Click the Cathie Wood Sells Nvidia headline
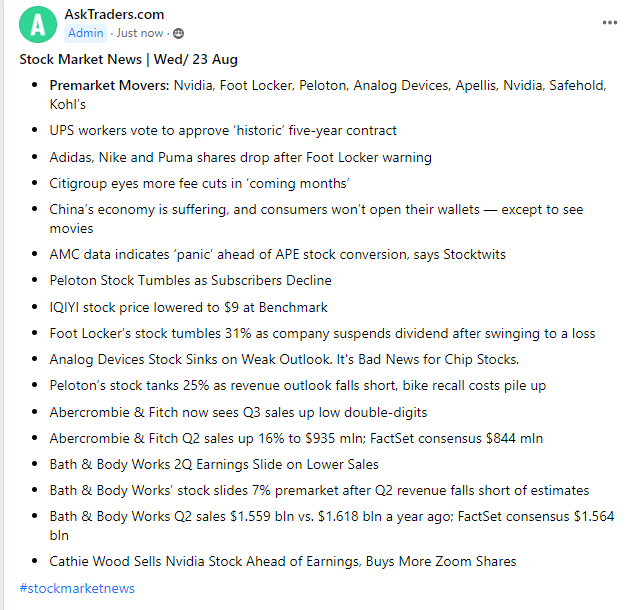627x610 pixels. pyautogui.click(x=283, y=561)
